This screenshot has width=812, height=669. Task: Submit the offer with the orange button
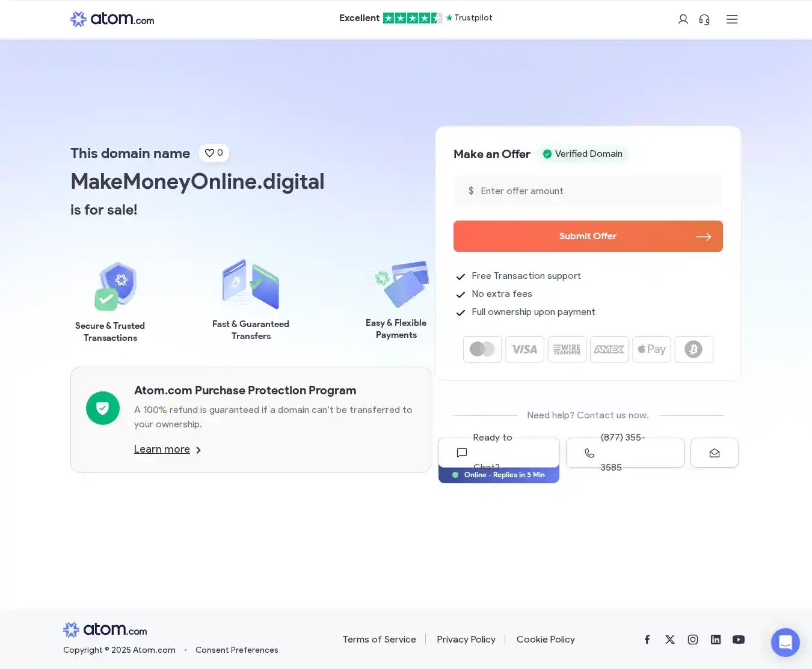(x=588, y=236)
